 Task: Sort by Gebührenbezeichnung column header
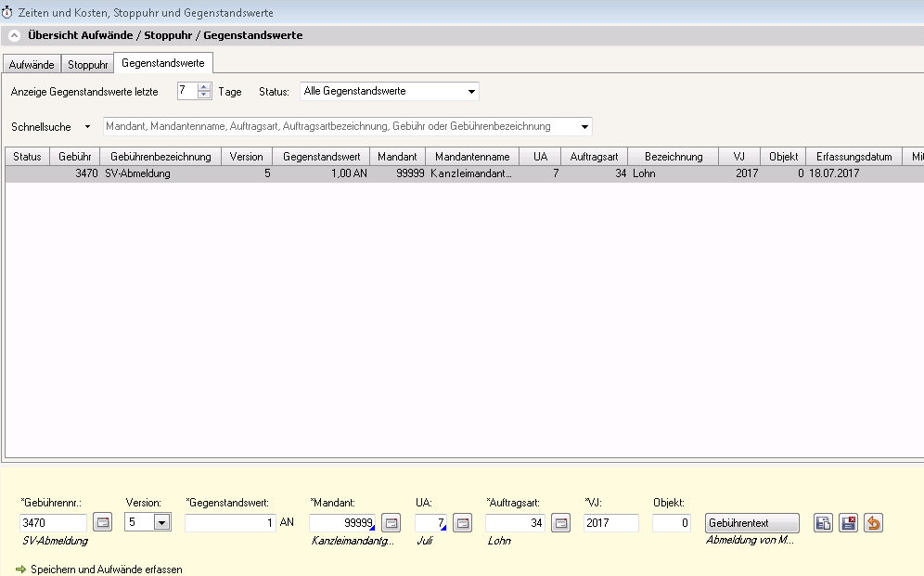160,157
